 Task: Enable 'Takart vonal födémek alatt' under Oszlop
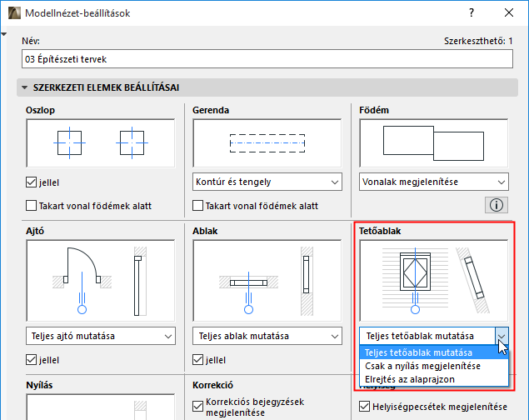32,206
